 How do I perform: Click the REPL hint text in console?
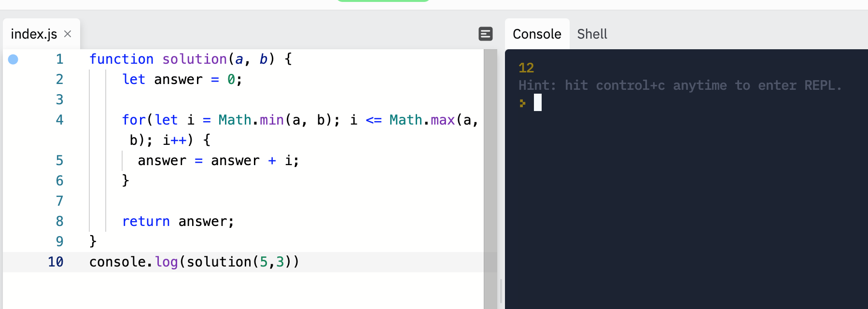point(680,85)
